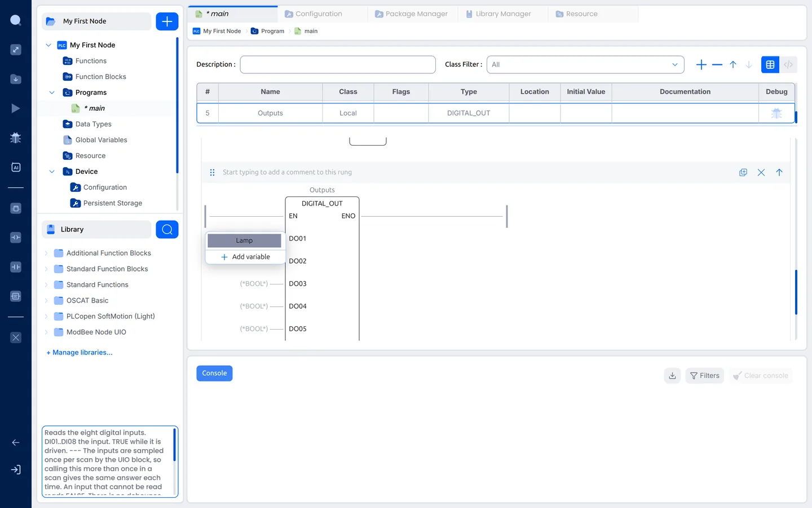Click the back arrow icon in the sidebar
Image resolution: width=812 pixels, height=508 pixels.
pos(16,443)
